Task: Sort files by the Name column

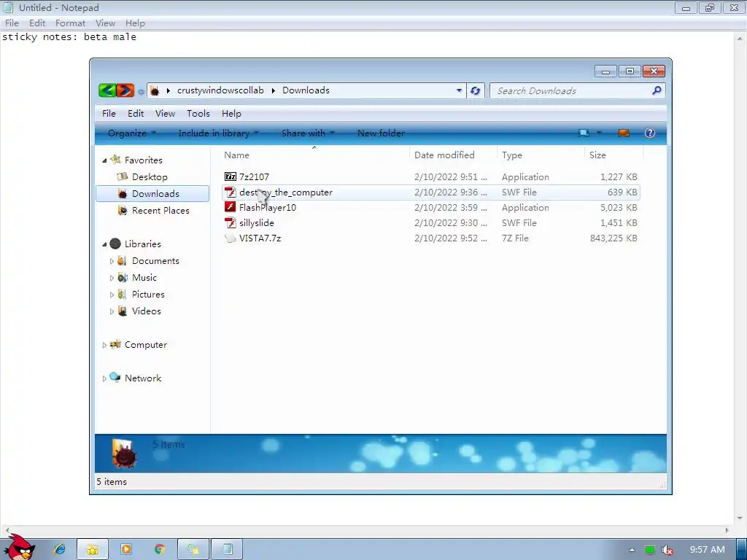Action: (314, 155)
